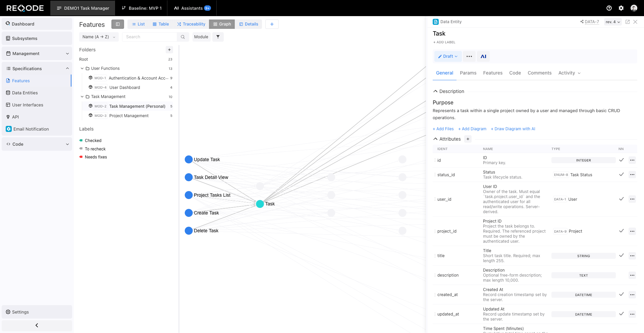
Task: Toggle the side panel layout icon
Action: [x=118, y=24]
